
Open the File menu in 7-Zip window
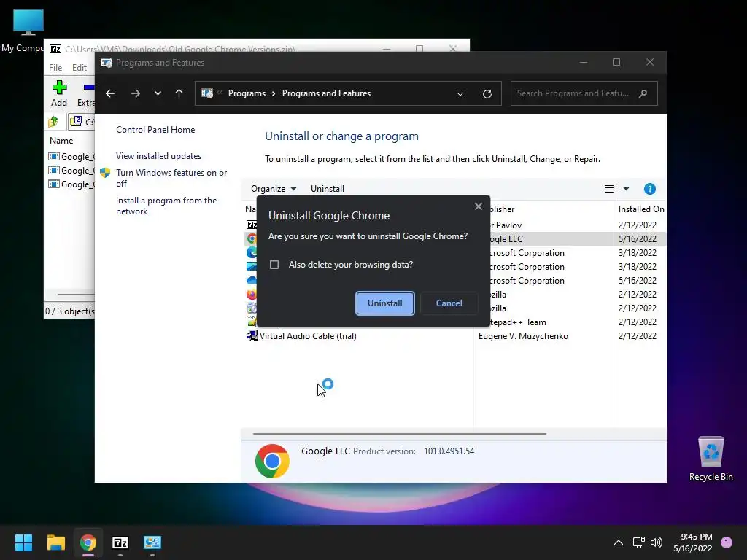(55, 68)
